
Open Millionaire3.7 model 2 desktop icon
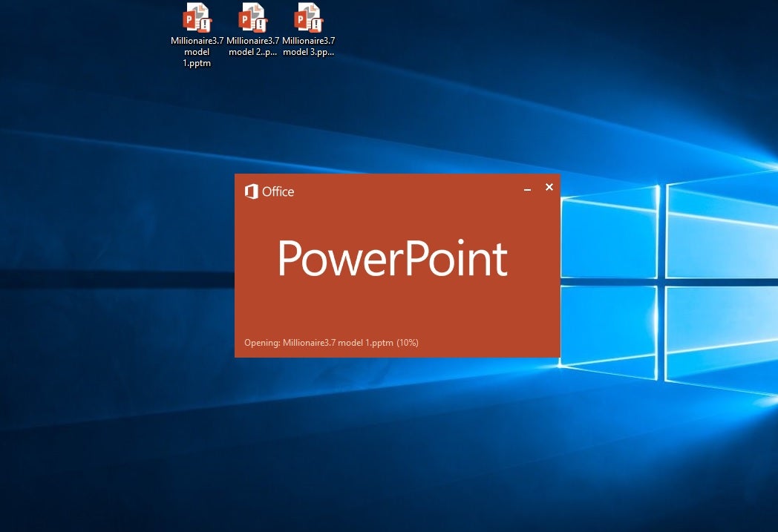point(252,18)
